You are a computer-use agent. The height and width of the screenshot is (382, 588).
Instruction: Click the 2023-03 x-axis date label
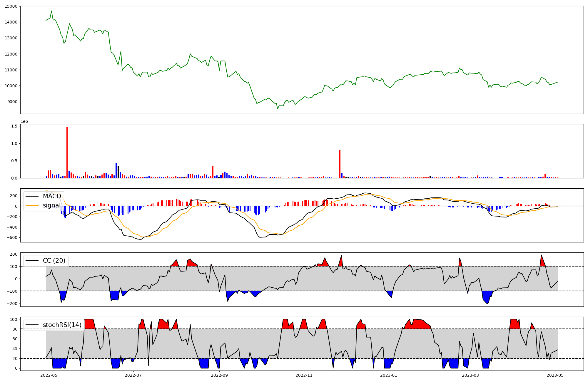pos(471,375)
